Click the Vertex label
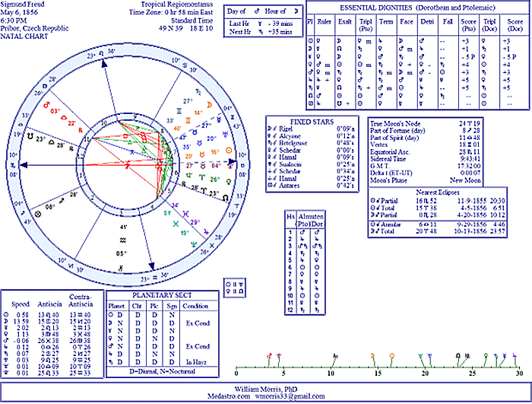The height and width of the screenshot is (404, 532). pyautogui.click(x=379, y=145)
